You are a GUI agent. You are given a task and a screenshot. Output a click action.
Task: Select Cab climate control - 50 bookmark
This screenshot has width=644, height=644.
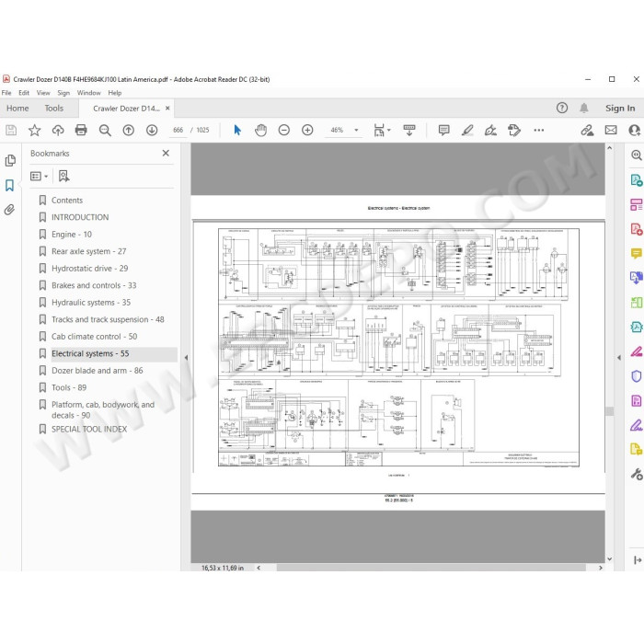click(x=94, y=337)
